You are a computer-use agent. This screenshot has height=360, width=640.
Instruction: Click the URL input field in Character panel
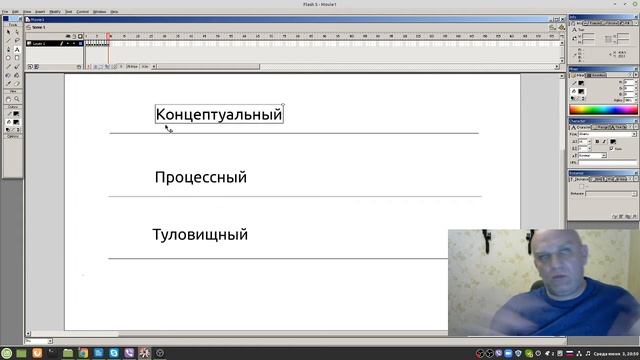[x=607, y=162]
